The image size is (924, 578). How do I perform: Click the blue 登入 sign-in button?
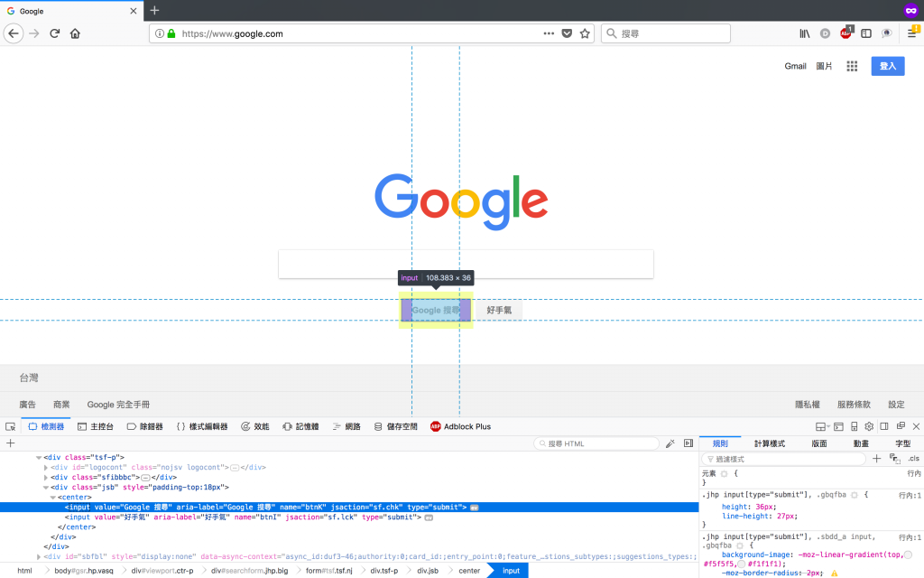tap(888, 66)
